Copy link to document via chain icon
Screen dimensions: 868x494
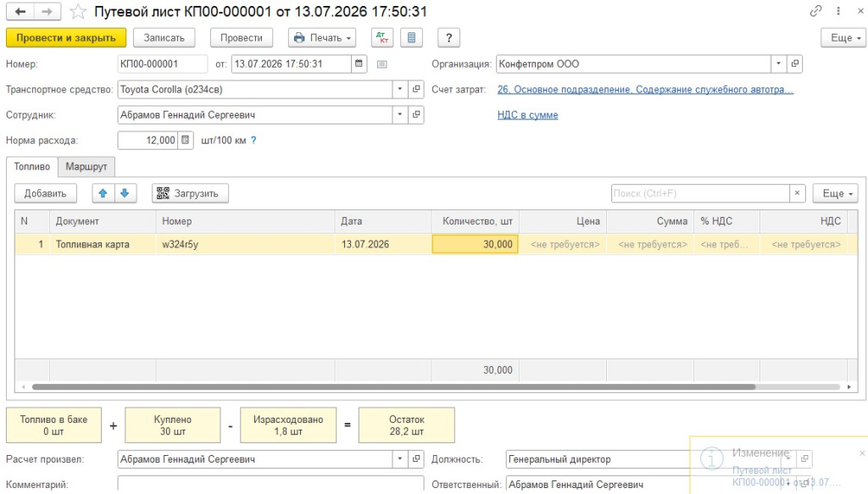(x=815, y=11)
